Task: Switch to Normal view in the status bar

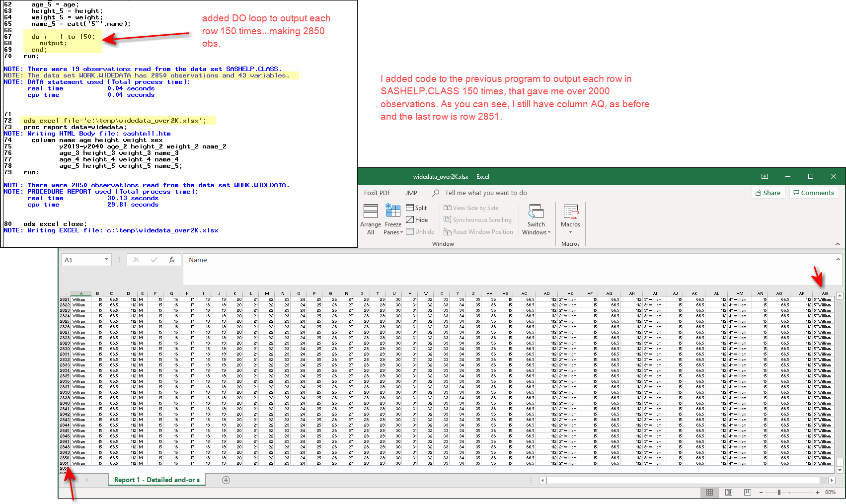Action: point(710,492)
